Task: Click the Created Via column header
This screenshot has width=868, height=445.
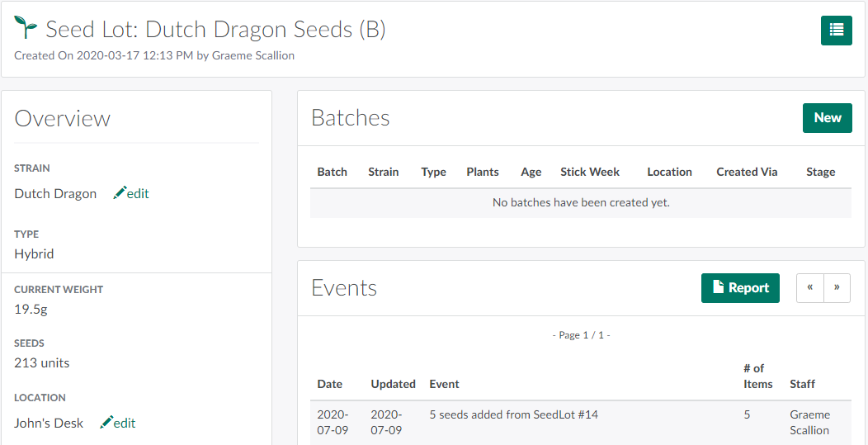Action: [747, 172]
